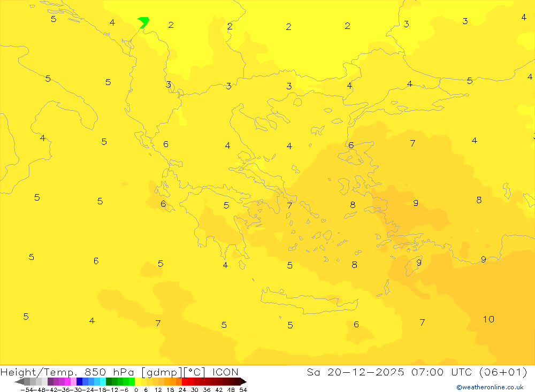Click the ICON model name label

(x=225, y=372)
